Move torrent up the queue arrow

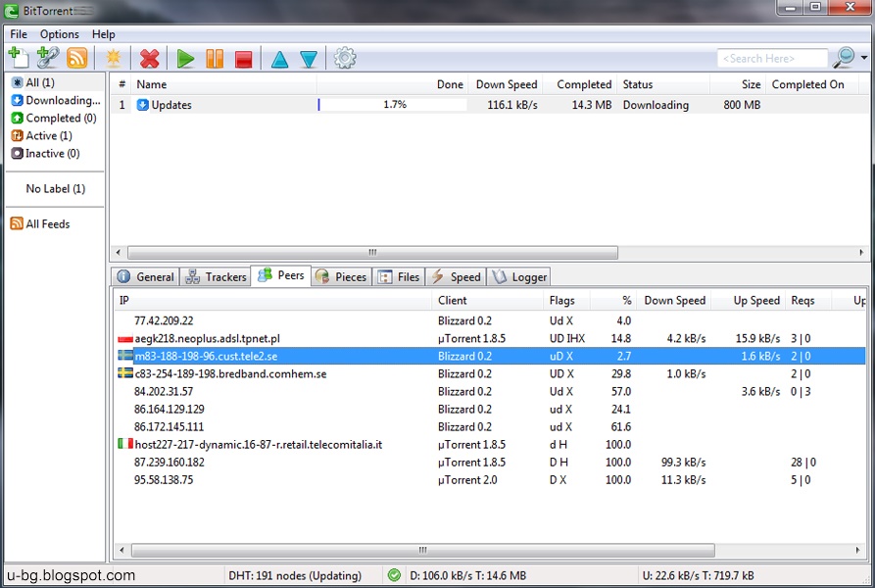coord(279,59)
